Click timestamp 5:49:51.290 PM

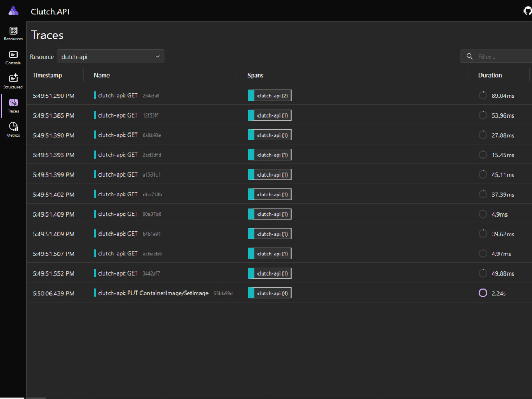tap(54, 96)
